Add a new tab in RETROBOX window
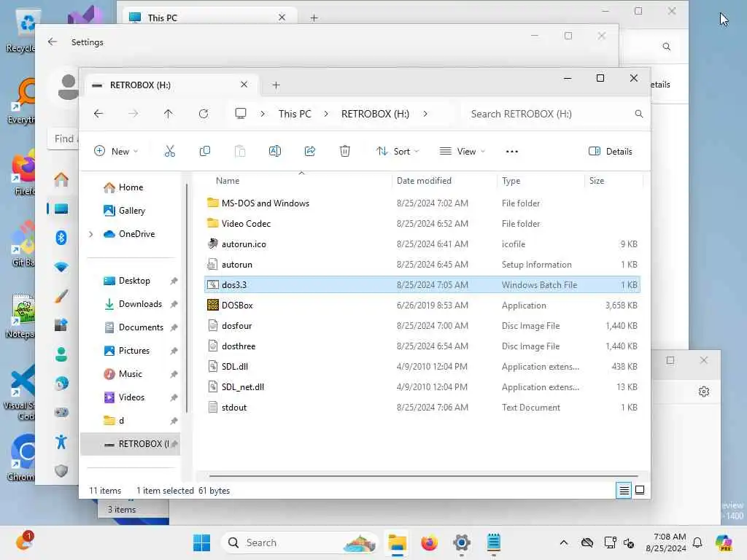This screenshot has height=560, width=747. 276,85
